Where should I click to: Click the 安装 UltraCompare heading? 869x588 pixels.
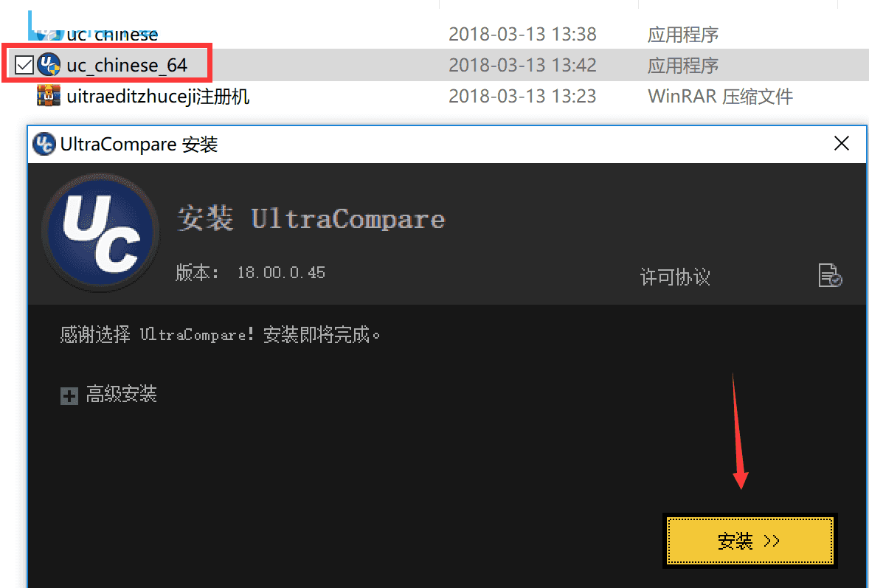311,218
